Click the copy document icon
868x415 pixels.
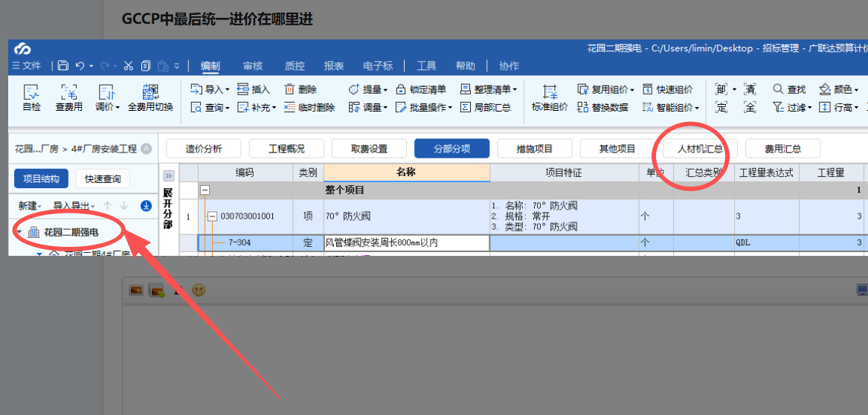pos(146,66)
